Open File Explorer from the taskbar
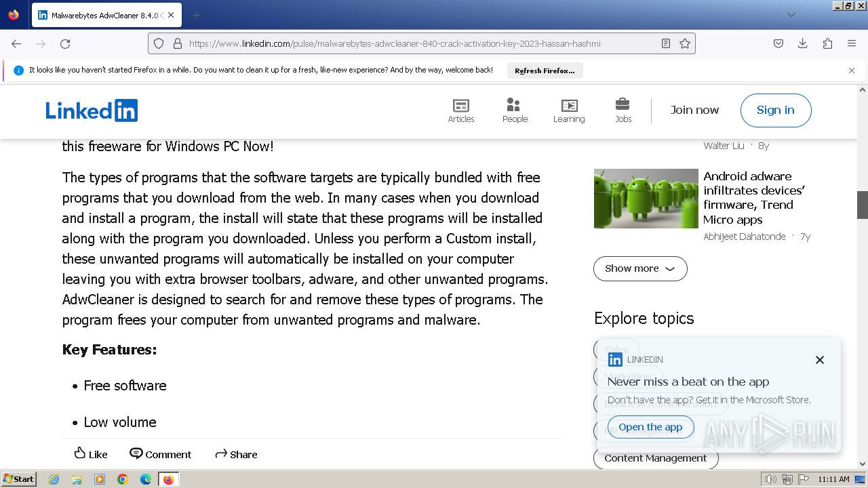The height and width of the screenshot is (488, 868). tap(77, 479)
